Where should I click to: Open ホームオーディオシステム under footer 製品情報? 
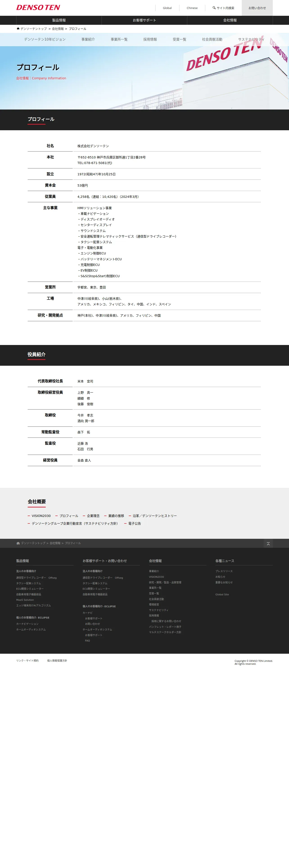tap(31, 629)
